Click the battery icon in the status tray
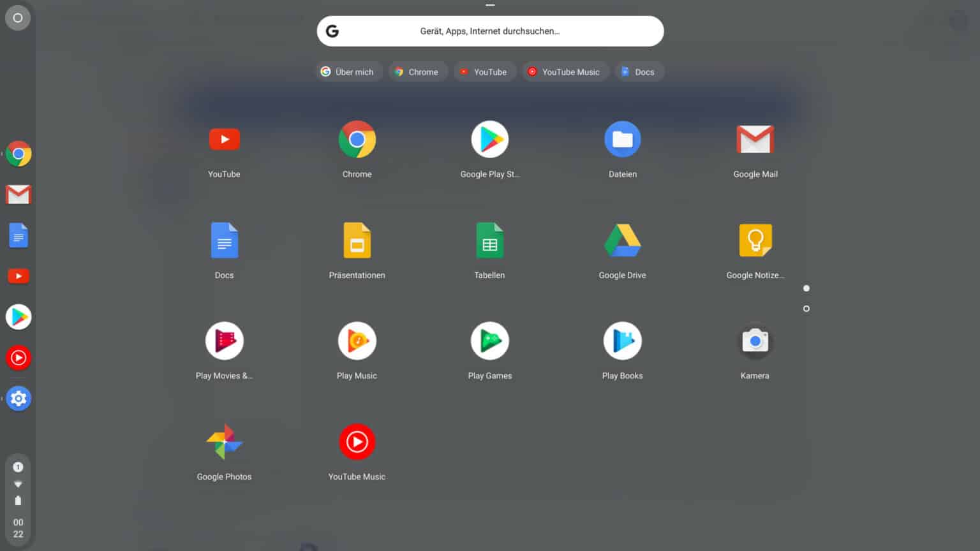This screenshot has width=980, height=551. point(18,501)
